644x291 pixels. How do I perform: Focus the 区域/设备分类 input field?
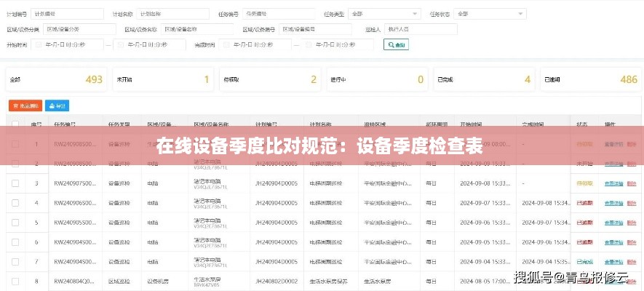click(x=79, y=29)
